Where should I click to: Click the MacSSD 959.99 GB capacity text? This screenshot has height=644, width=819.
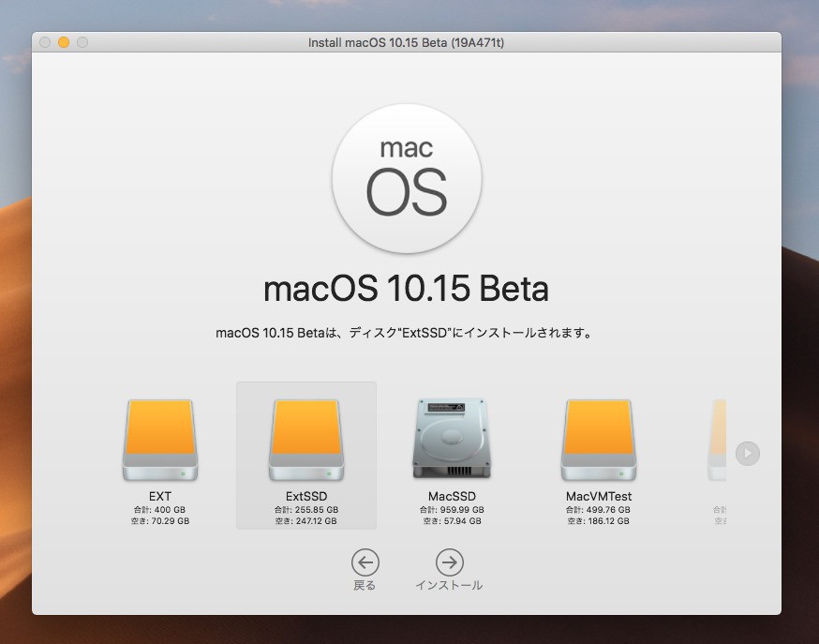click(452, 510)
